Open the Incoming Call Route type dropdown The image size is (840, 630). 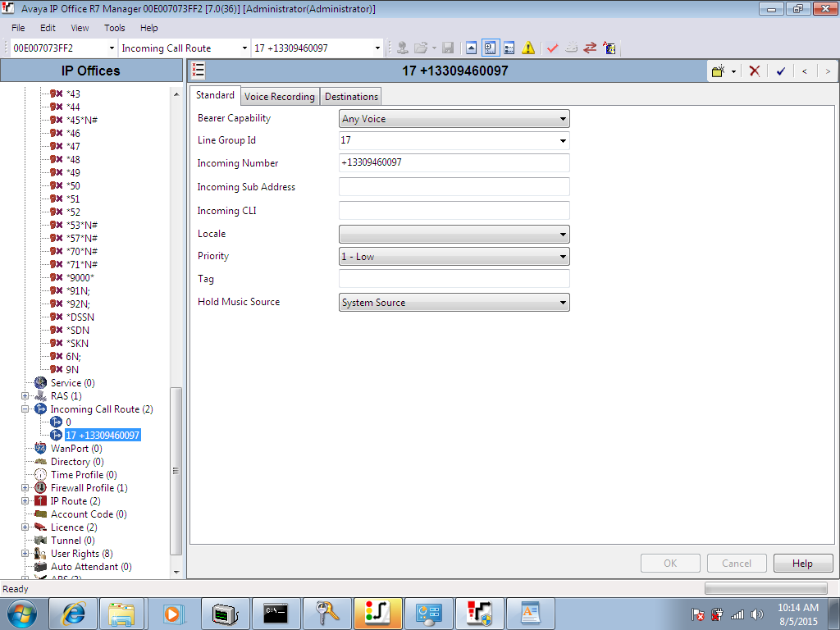244,48
